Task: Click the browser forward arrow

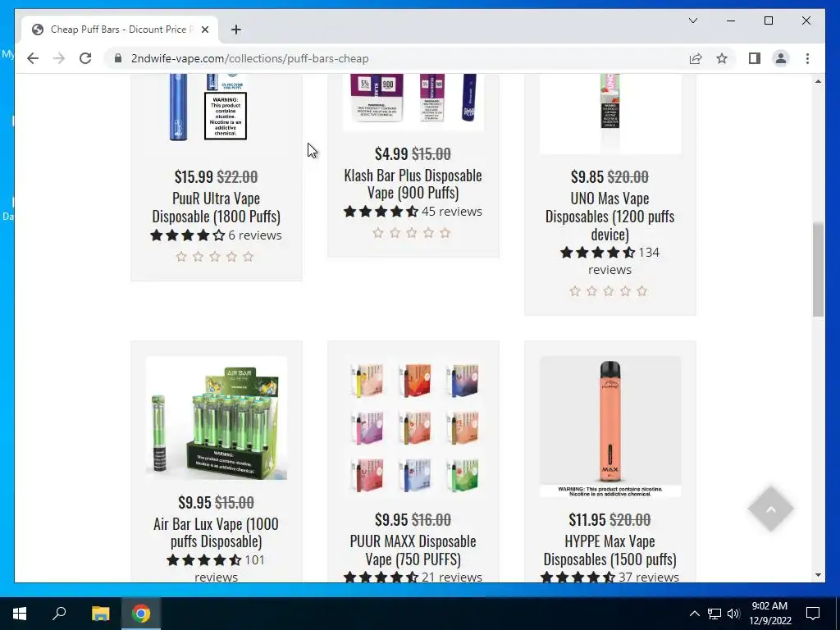Action: pos(59,58)
